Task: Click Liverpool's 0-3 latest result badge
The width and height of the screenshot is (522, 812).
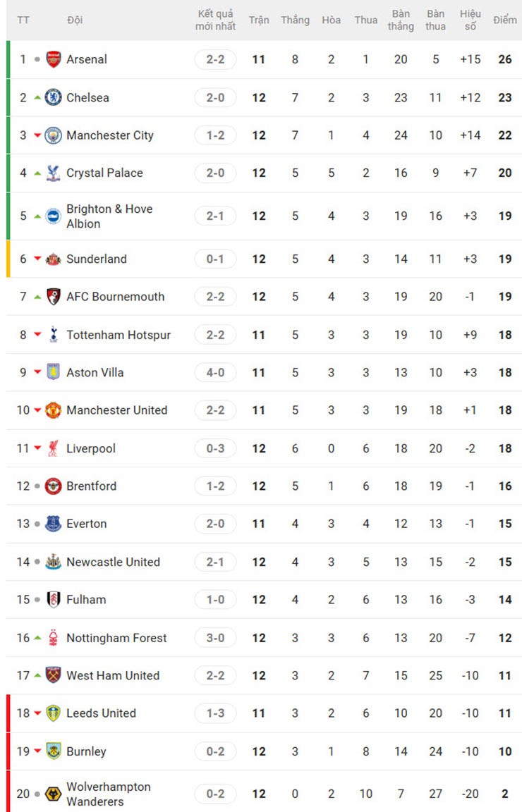Action: click(215, 449)
